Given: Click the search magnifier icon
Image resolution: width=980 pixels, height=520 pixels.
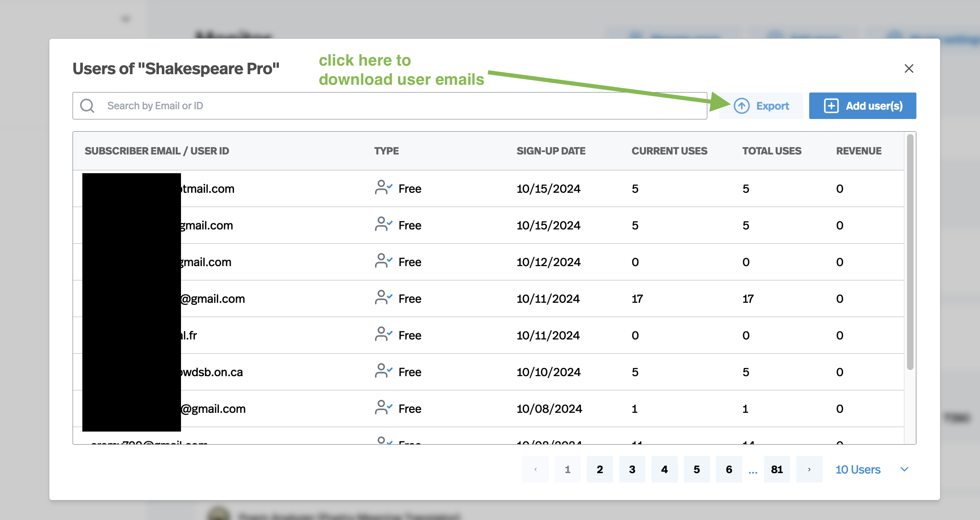Looking at the screenshot, I should [87, 106].
